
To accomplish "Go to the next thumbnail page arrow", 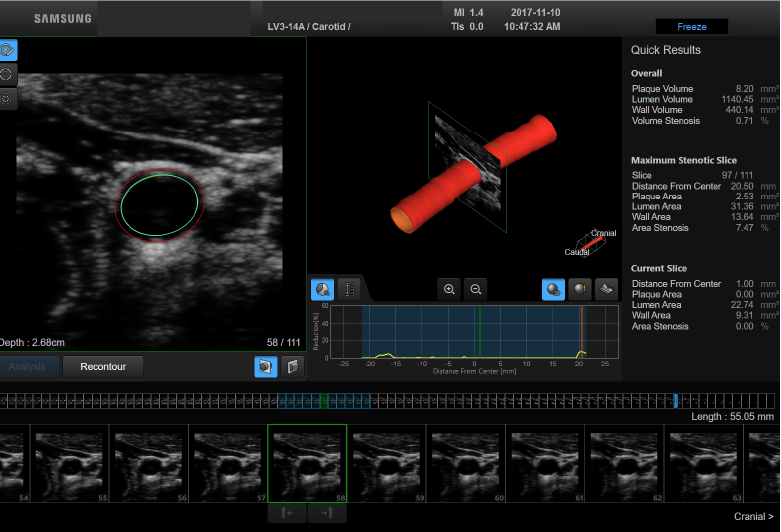I will [327, 513].
